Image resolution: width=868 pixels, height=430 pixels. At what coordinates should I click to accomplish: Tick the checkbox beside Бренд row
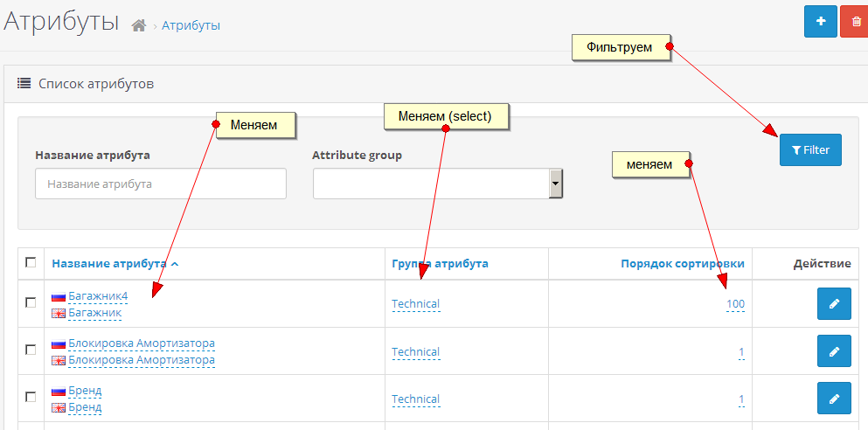pyautogui.click(x=31, y=398)
